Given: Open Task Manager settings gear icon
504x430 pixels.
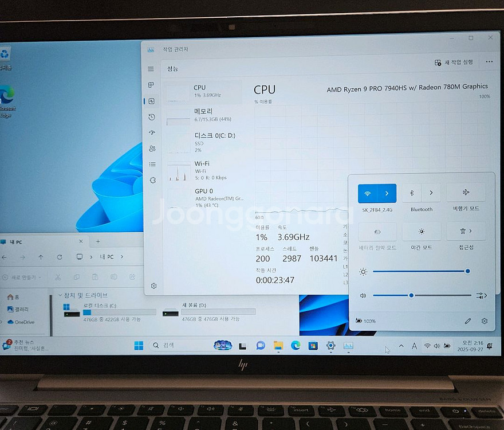Looking at the screenshot, I should (153, 286).
